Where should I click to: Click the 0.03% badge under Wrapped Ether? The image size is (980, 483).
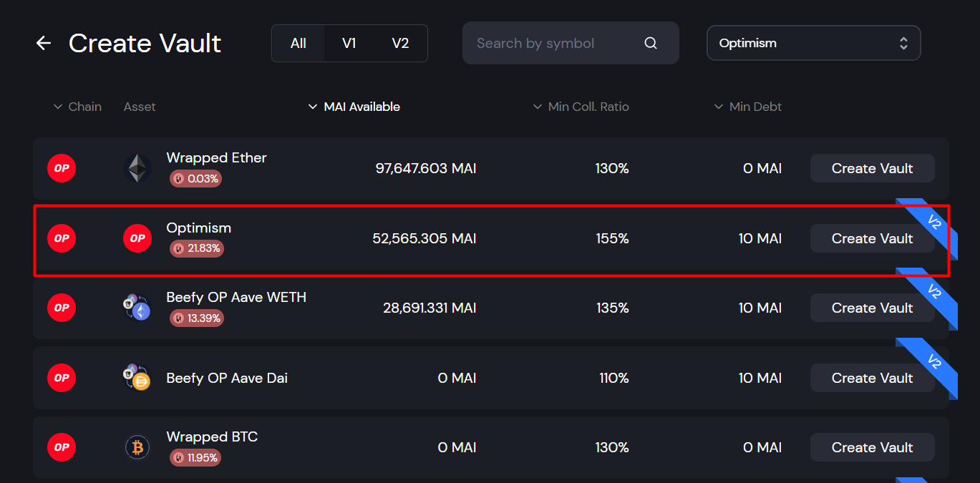pyautogui.click(x=195, y=179)
